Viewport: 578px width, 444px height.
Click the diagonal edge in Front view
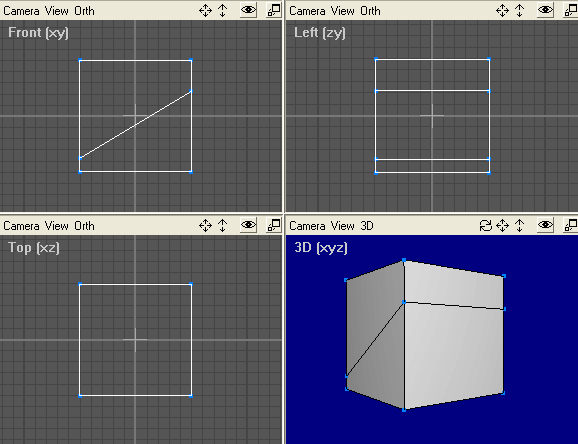(136, 125)
